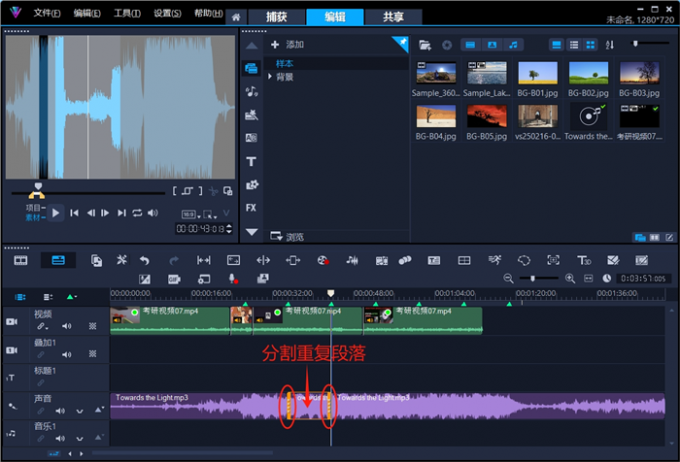This screenshot has width=680, height=462.
Task: Select the first 考研视频07.mp4 clip
Action: (x=170, y=321)
